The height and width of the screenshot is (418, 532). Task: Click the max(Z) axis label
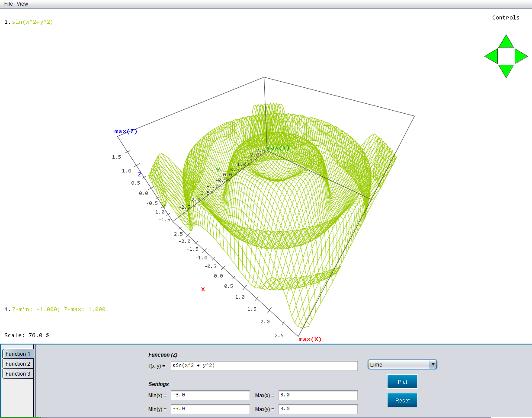[x=126, y=131]
